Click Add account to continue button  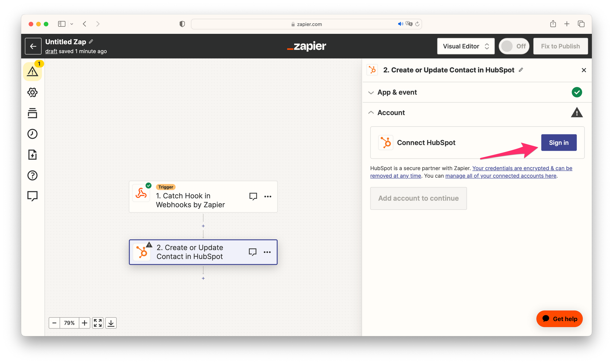418,199
